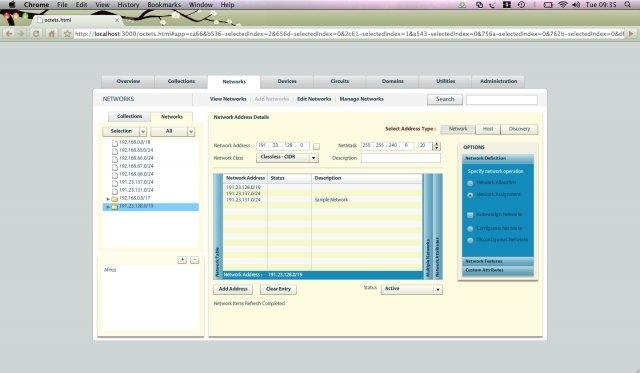Choose Discovery address type toggle
640x373 pixels.
(x=519, y=129)
